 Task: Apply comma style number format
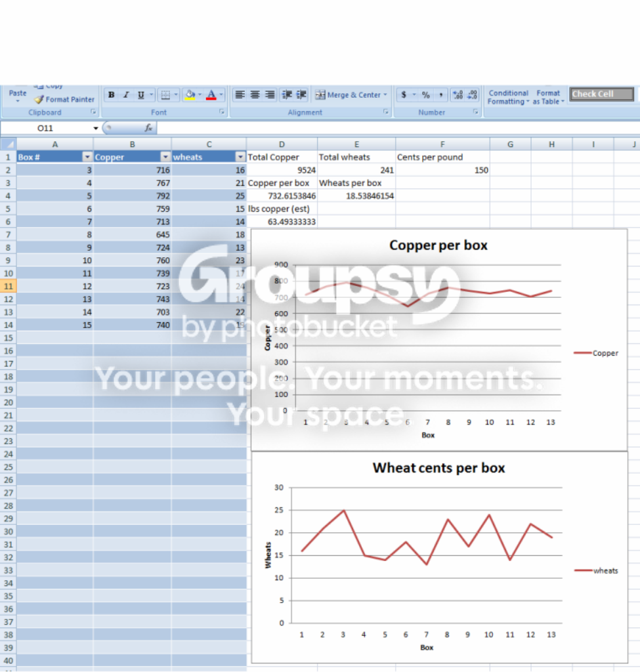pos(440,94)
